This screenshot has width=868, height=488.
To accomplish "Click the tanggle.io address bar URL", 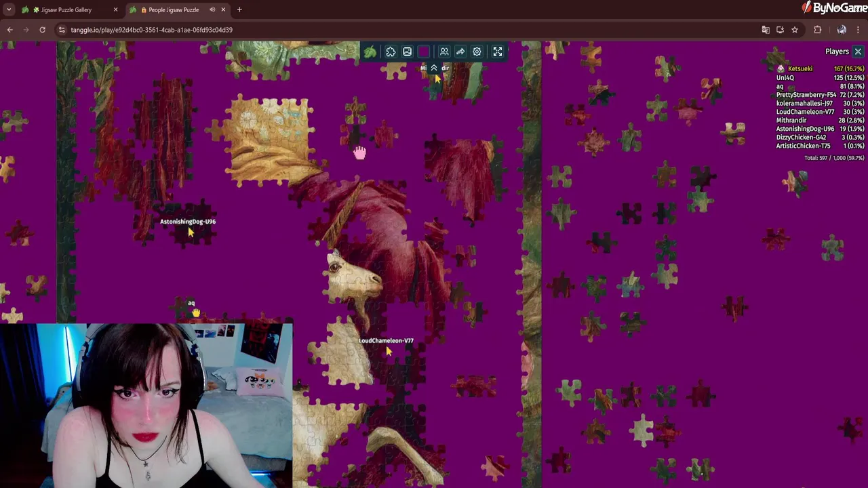I will pyautogui.click(x=152, y=30).
